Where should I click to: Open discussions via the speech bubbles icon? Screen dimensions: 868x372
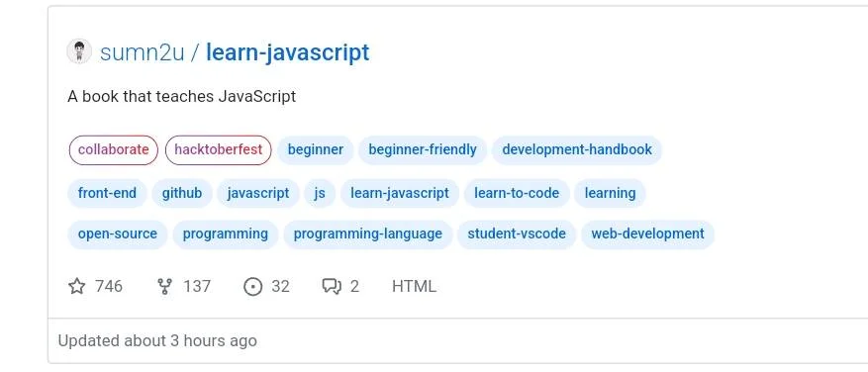pyautogui.click(x=332, y=286)
